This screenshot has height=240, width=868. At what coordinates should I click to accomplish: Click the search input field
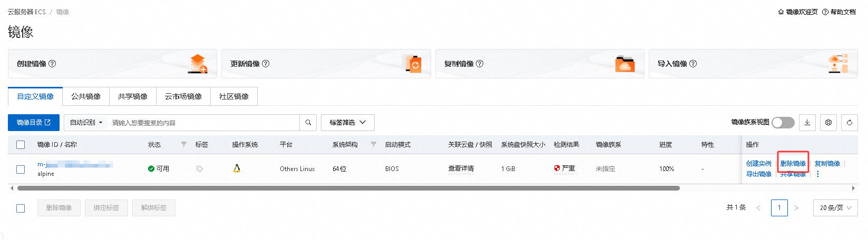pyautogui.click(x=203, y=123)
